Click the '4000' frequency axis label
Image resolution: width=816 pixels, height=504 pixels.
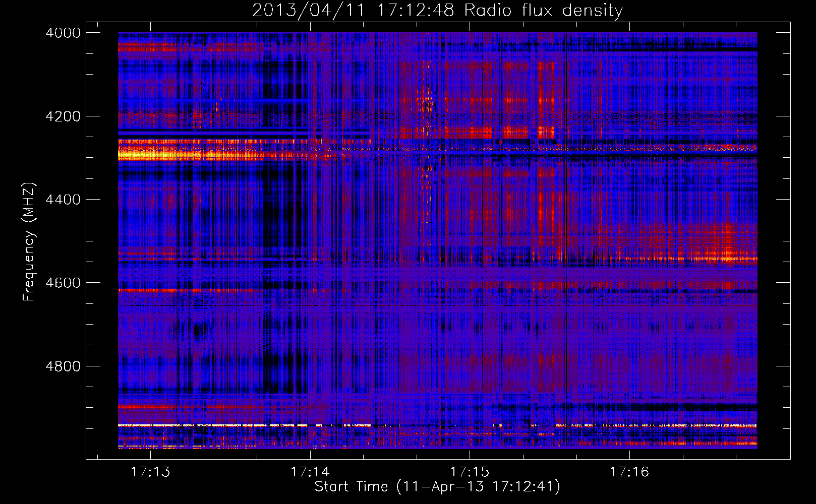(x=63, y=33)
